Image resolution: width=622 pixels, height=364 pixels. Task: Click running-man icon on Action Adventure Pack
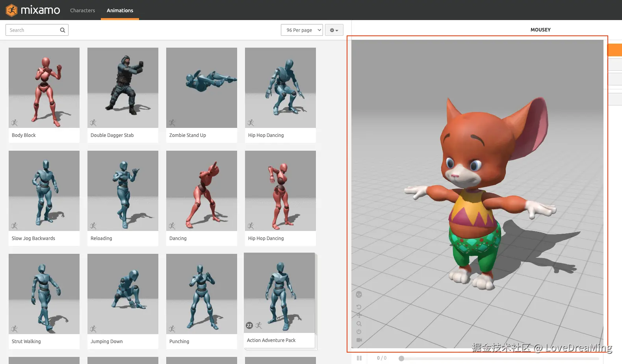(x=259, y=325)
